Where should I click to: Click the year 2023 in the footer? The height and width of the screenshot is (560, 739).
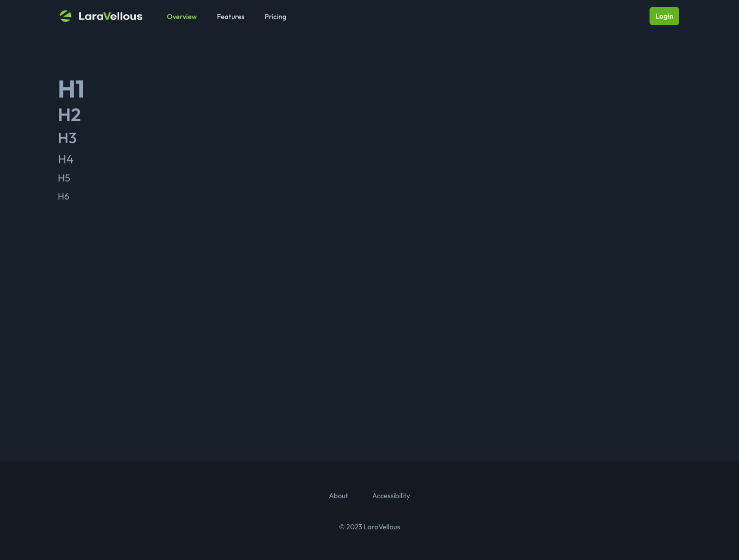click(x=354, y=527)
